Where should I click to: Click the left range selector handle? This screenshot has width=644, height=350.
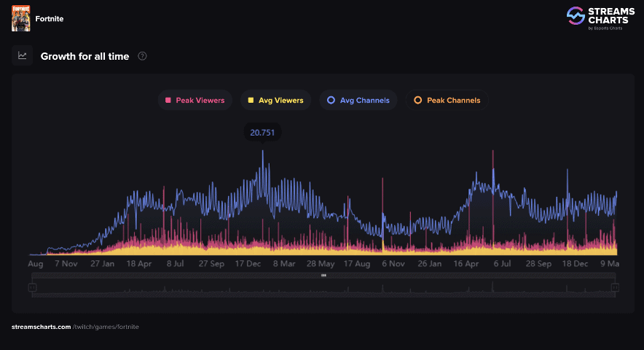pos(33,287)
